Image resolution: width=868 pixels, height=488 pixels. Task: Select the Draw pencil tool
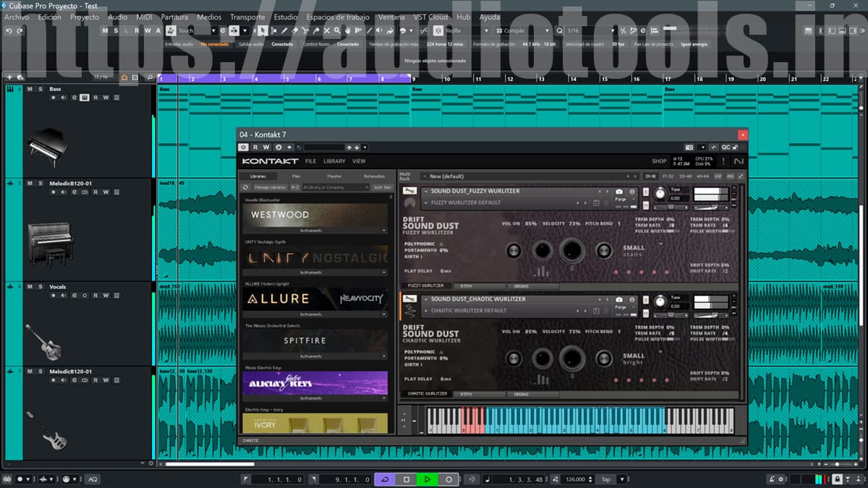click(284, 31)
